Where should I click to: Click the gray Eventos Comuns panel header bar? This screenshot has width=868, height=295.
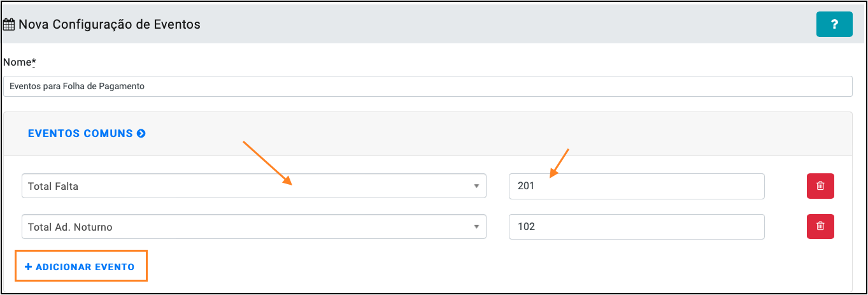(428, 134)
